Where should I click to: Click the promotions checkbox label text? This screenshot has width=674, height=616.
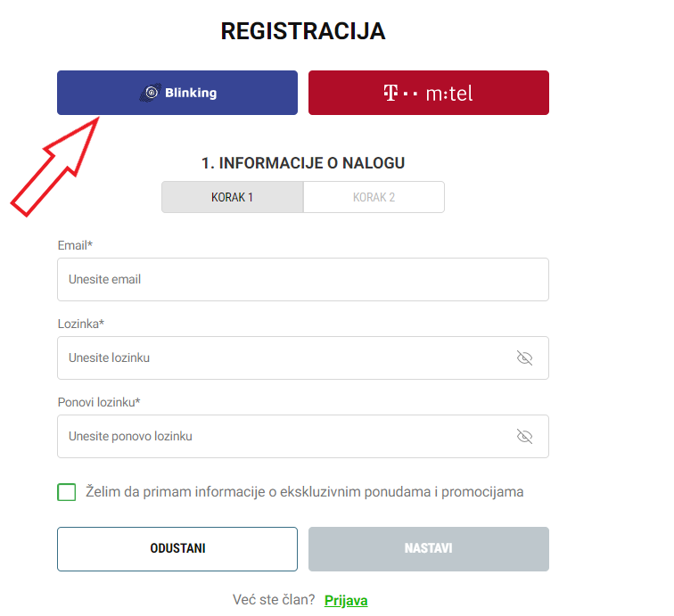304,492
